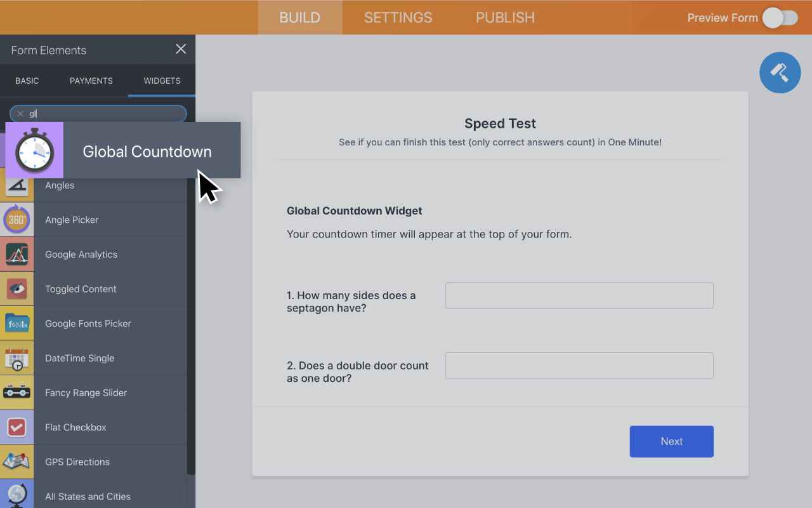Select the Toggled Content eye icon

(x=17, y=289)
